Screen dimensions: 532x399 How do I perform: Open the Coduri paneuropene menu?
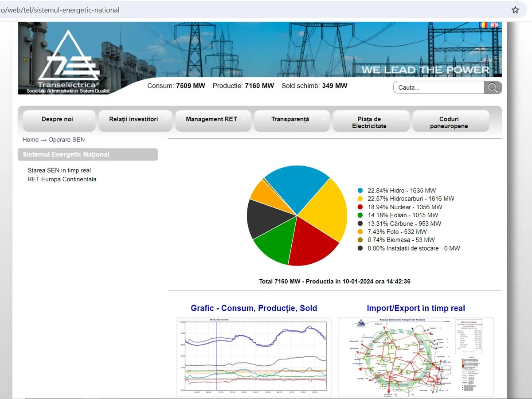[449, 122]
